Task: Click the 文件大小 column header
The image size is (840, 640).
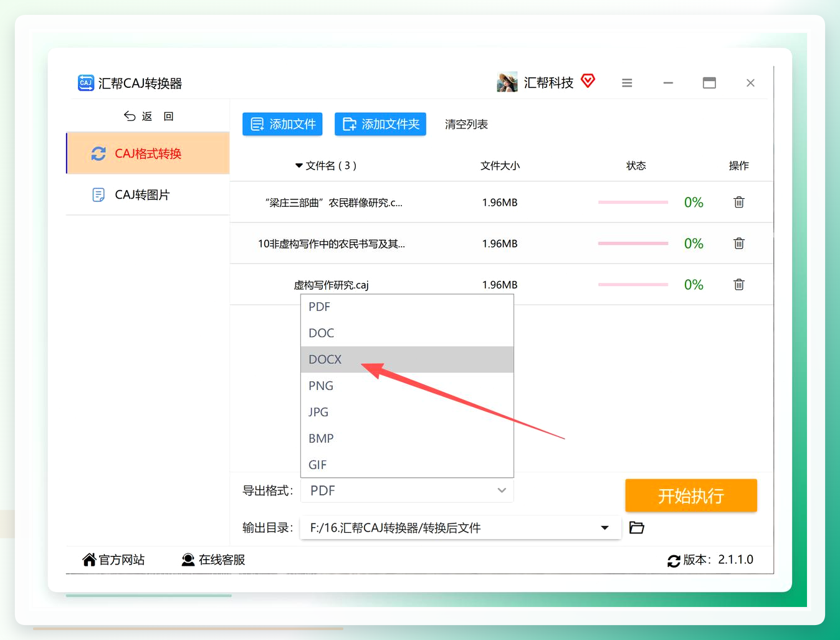Action: [500, 166]
